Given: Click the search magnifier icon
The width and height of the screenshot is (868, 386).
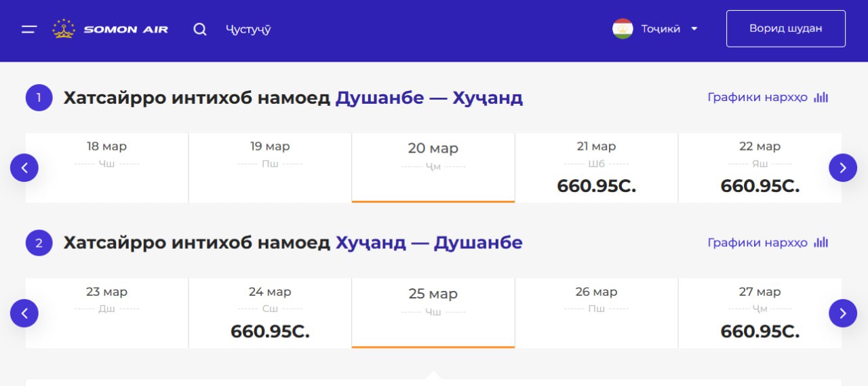Looking at the screenshot, I should click(200, 29).
